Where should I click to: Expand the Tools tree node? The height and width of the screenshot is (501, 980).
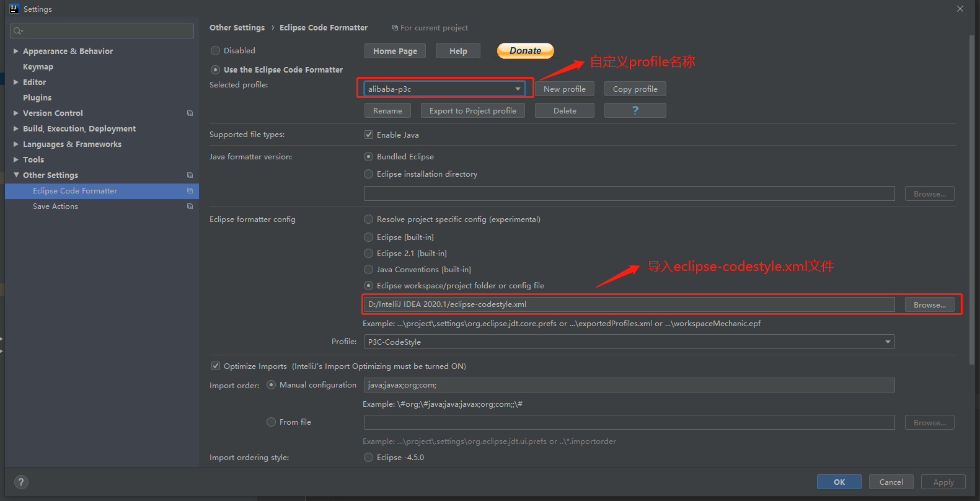pos(16,160)
